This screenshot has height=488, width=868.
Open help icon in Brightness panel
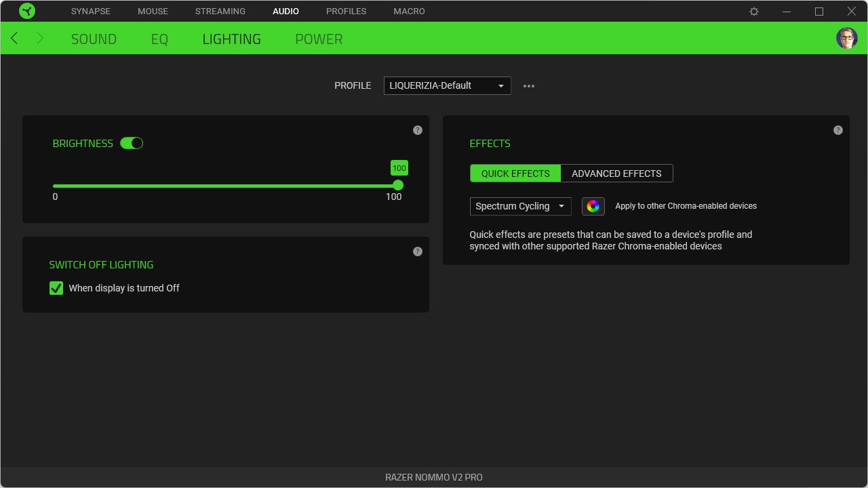(x=418, y=130)
